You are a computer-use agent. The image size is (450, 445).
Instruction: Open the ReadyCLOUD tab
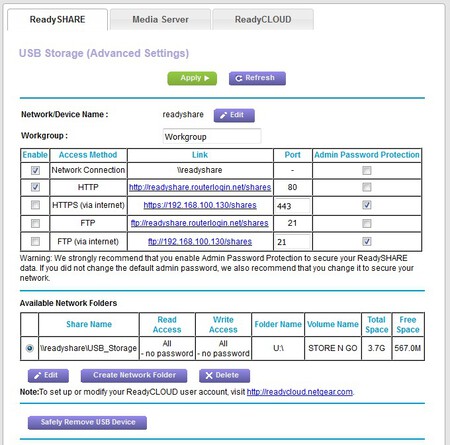coord(263,20)
